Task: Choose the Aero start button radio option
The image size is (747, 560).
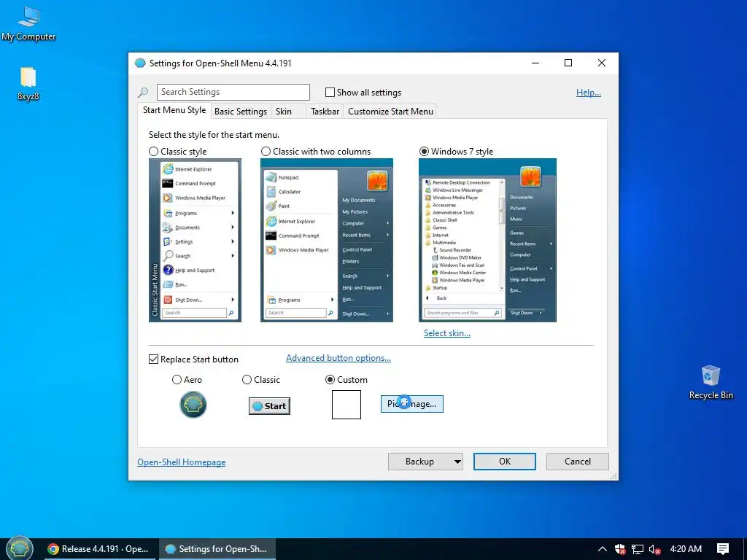Action: click(x=177, y=379)
